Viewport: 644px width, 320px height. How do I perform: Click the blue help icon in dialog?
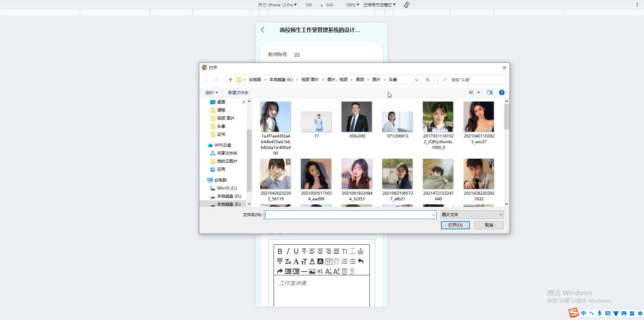pyautogui.click(x=501, y=92)
